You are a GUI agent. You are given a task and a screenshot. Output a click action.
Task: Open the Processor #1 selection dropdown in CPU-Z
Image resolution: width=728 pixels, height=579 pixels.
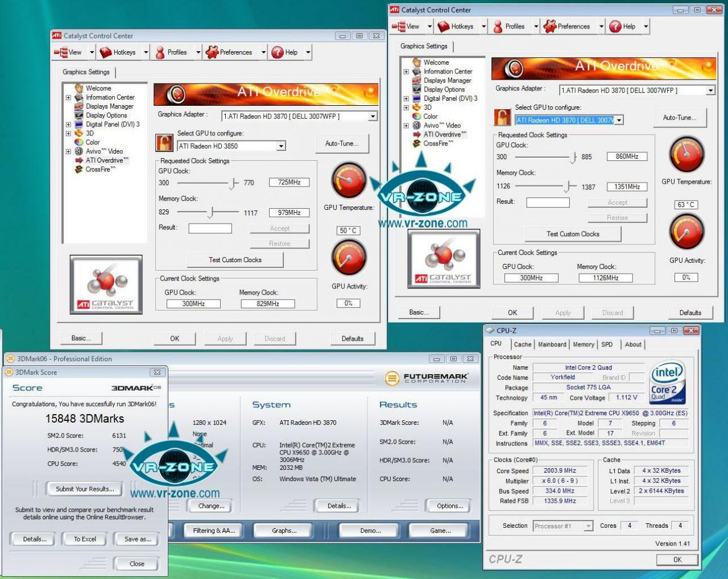(589, 526)
